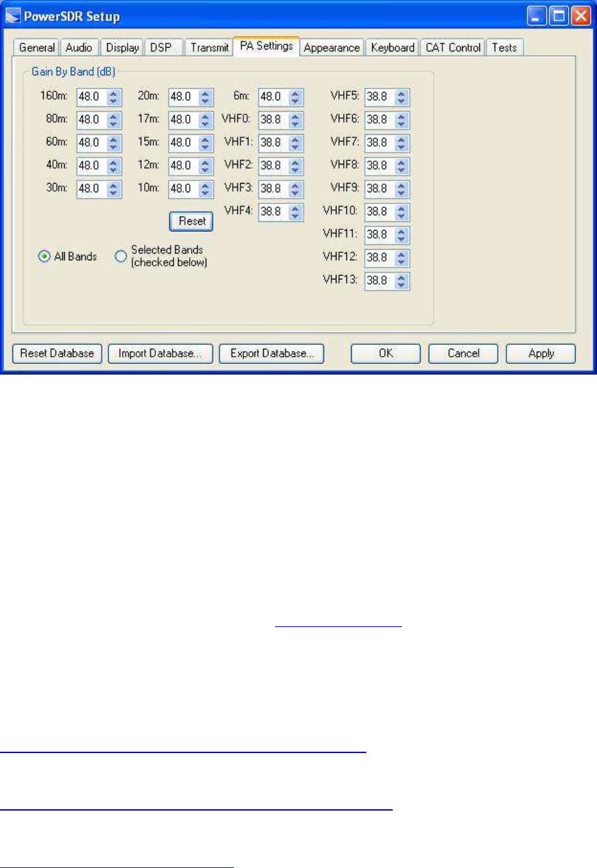
Task: Click the VHF10 gain value field
Action: tap(379, 211)
